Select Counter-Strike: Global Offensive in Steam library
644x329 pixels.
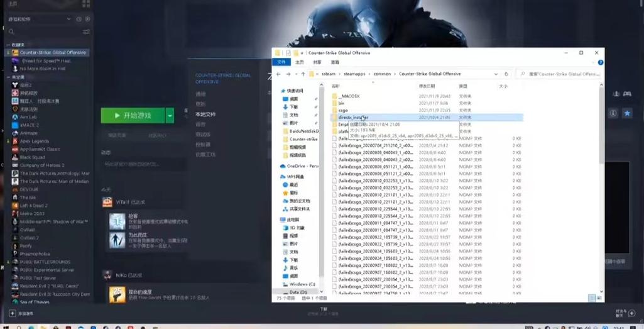click(x=49, y=53)
